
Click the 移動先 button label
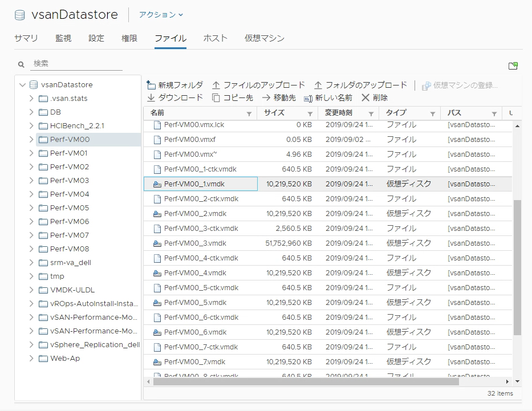[x=285, y=97]
